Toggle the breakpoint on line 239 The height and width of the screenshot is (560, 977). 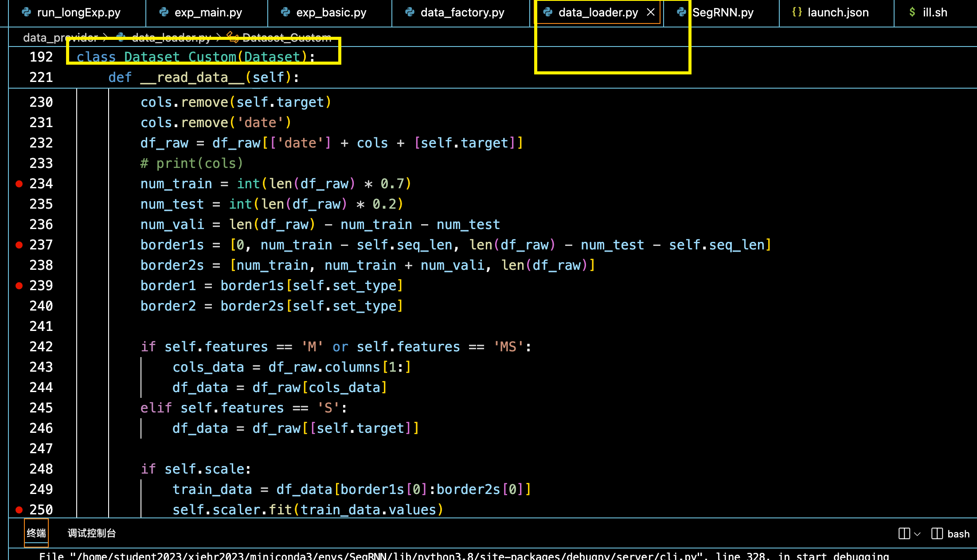(19, 286)
